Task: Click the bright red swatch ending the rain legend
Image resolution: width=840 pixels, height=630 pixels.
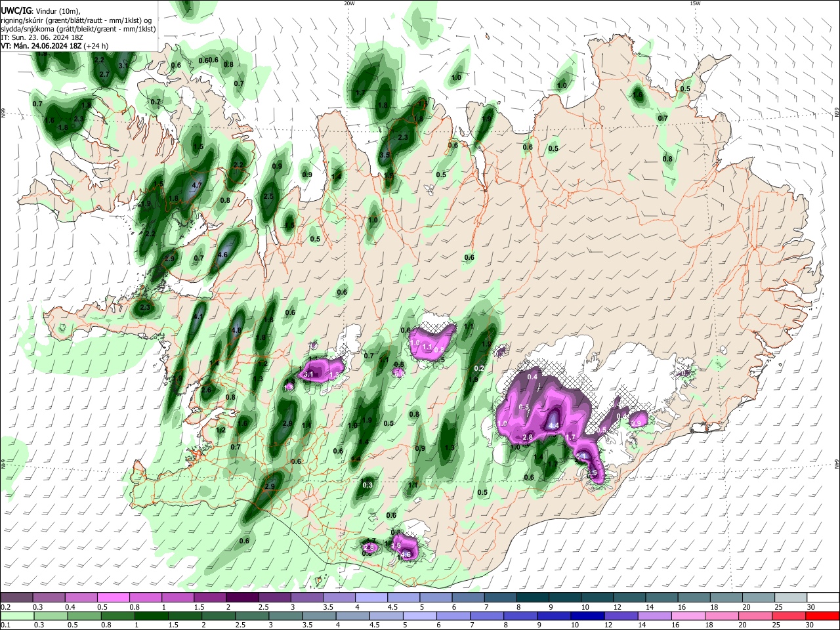Action: [x=823, y=616]
